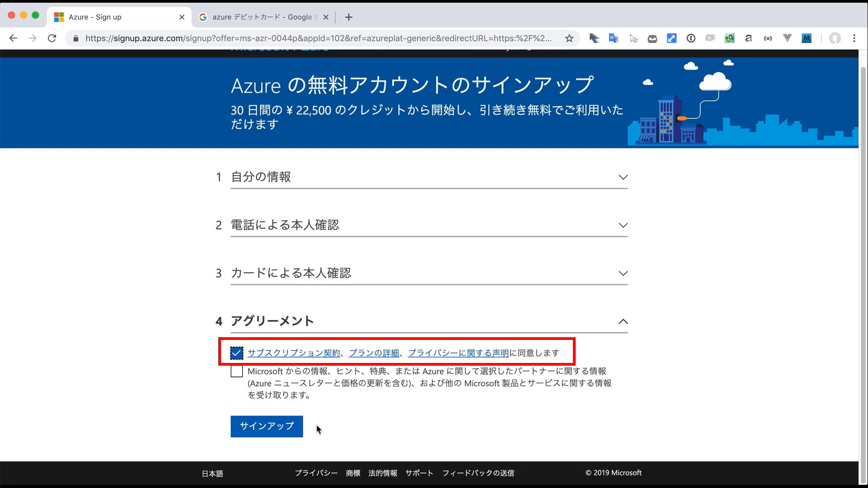The height and width of the screenshot is (488, 868).
Task: Click the Microsoft opt-in description text
Action: [429, 383]
